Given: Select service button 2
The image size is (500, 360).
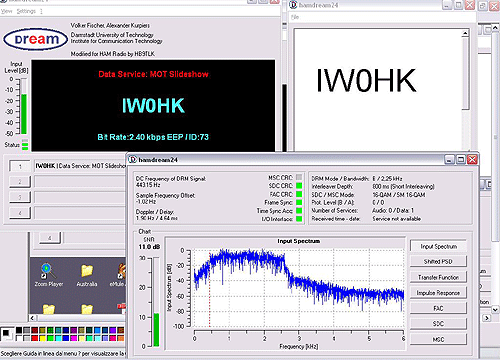Looking at the screenshot, I should (x=20, y=182).
